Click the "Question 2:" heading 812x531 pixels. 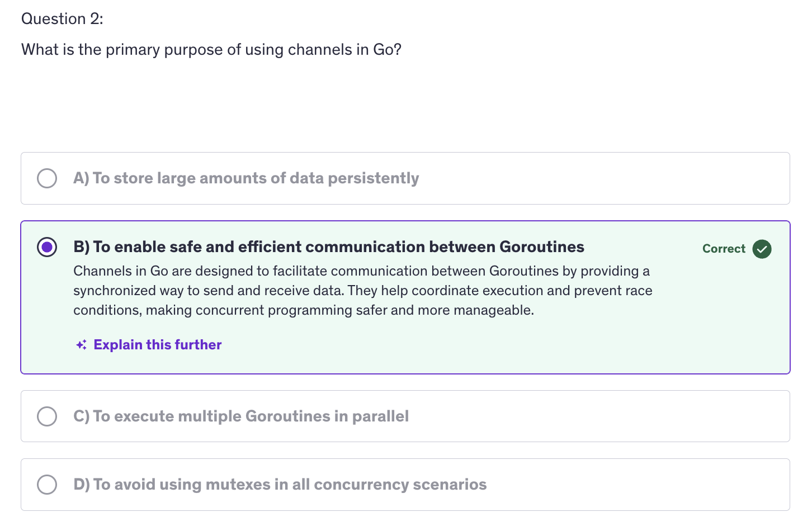62,19
